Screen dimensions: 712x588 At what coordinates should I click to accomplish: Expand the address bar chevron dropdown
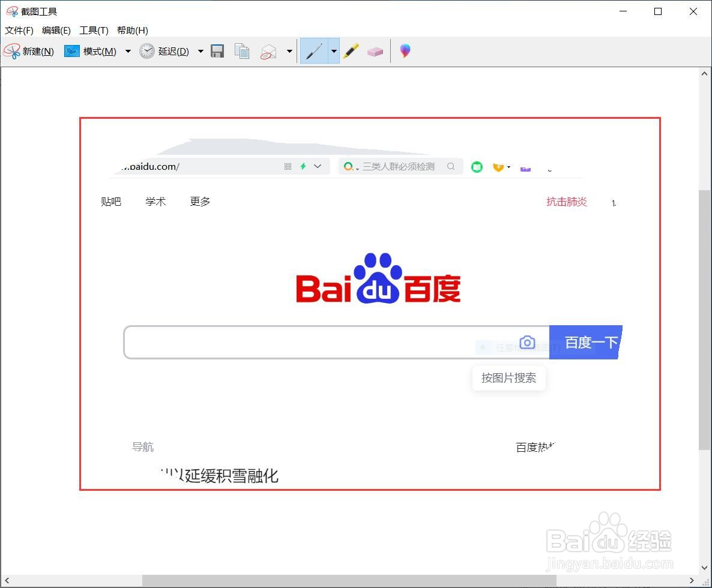coord(318,167)
